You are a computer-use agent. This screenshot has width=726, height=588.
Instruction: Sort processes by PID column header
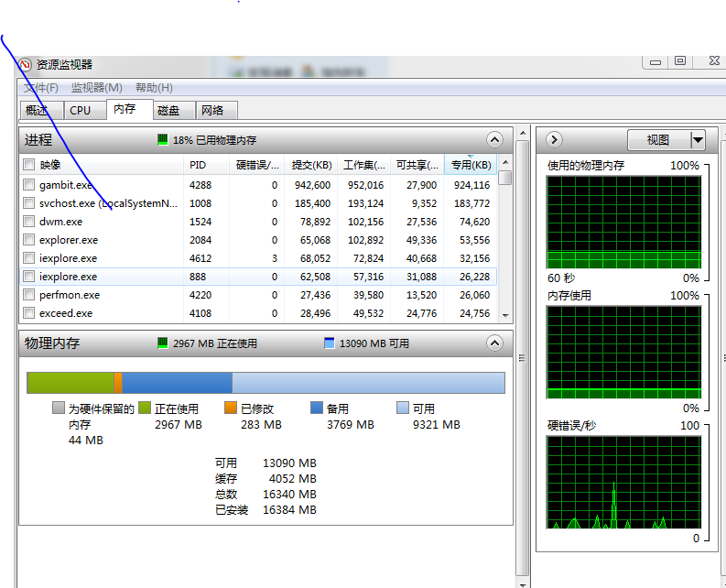(198, 165)
